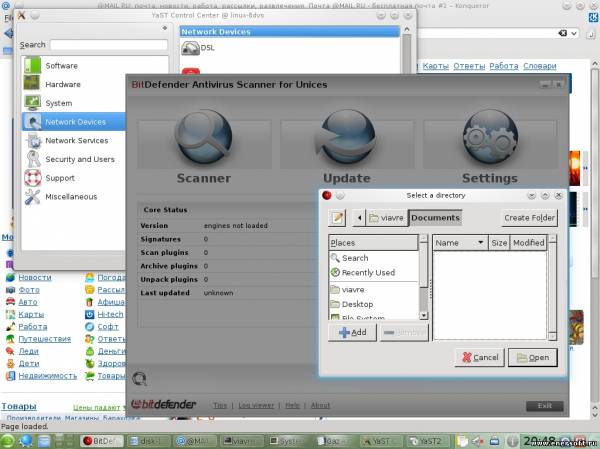600x449 pixels.
Task: Open Работа link in left column
Action: (x=33, y=327)
